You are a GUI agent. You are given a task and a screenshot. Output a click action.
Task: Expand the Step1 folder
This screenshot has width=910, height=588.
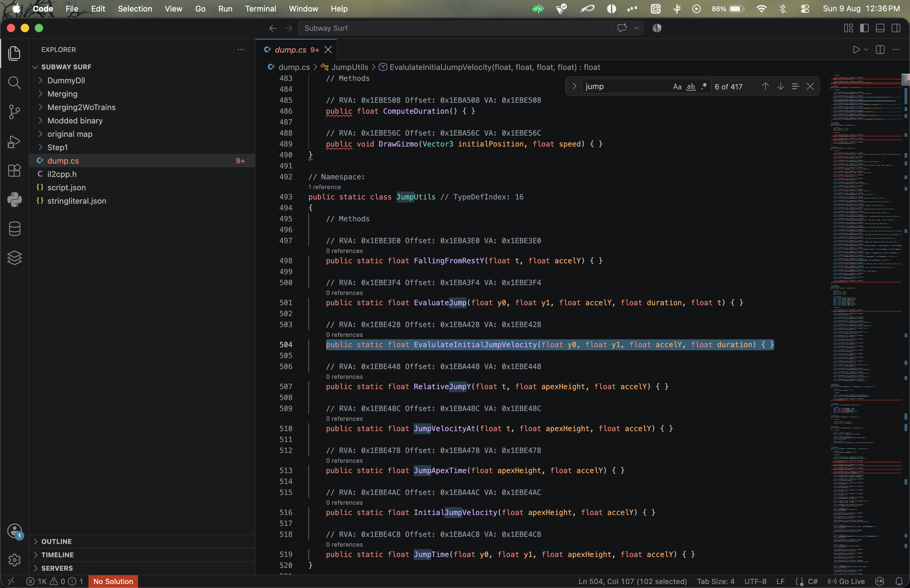coord(142,147)
